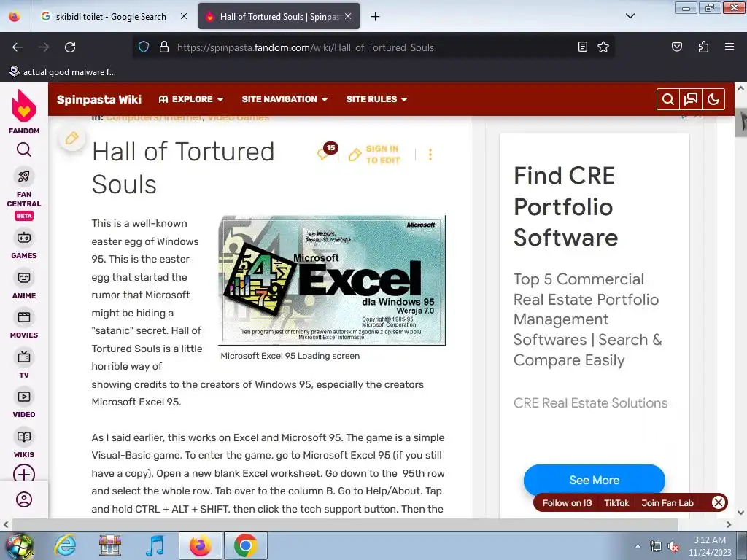Click the horizontal scrollbar right arrow
Image resolution: width=747 pixels, height=560 pixels.
pos(729,525)
